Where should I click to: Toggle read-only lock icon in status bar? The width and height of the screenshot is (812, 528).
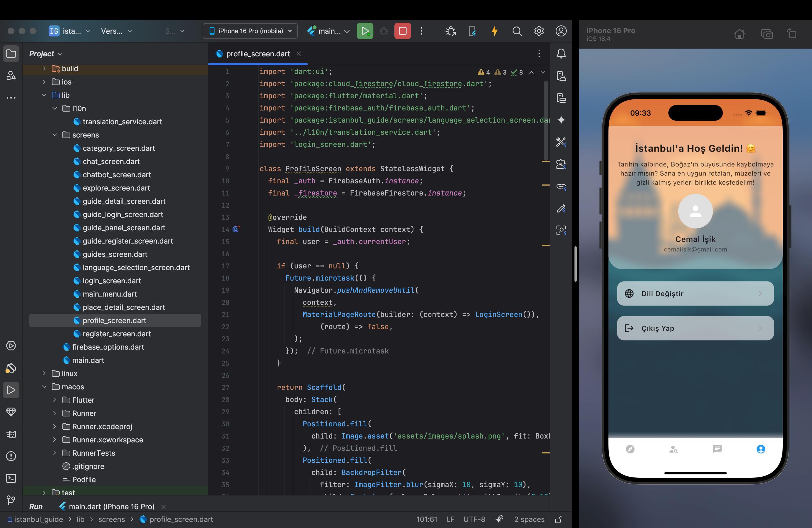coord(559,519)
